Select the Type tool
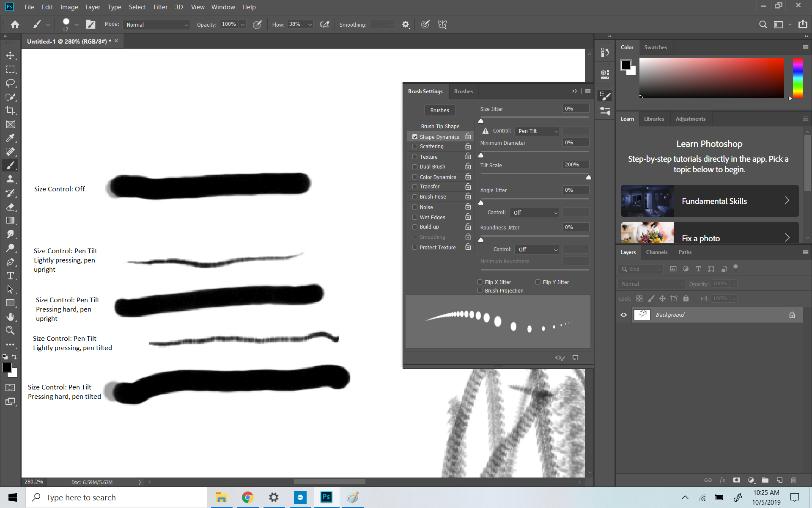 coord(10,275)
